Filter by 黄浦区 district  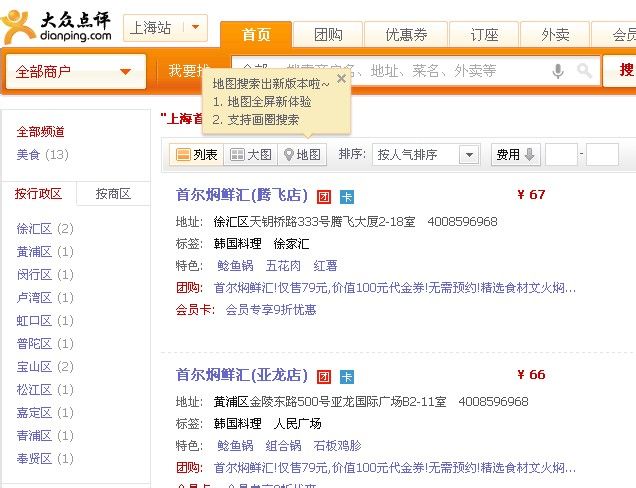click(45, 252)
